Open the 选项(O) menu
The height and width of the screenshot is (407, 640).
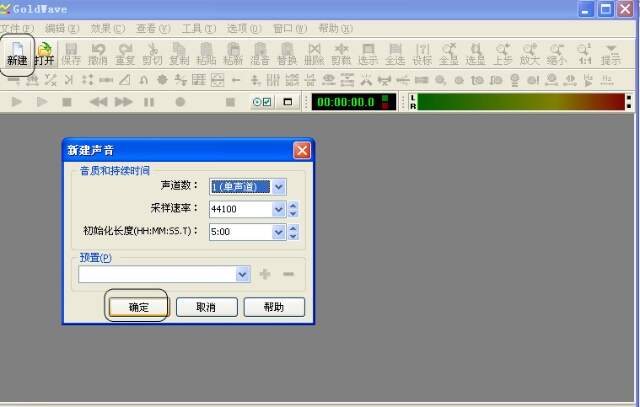[x=244, y=29]
